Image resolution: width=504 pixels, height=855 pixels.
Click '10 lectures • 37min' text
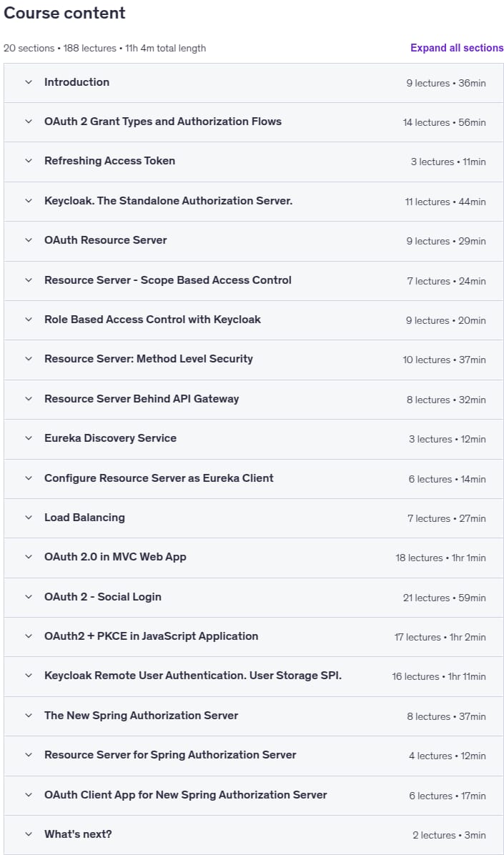(x=444, y=360)
